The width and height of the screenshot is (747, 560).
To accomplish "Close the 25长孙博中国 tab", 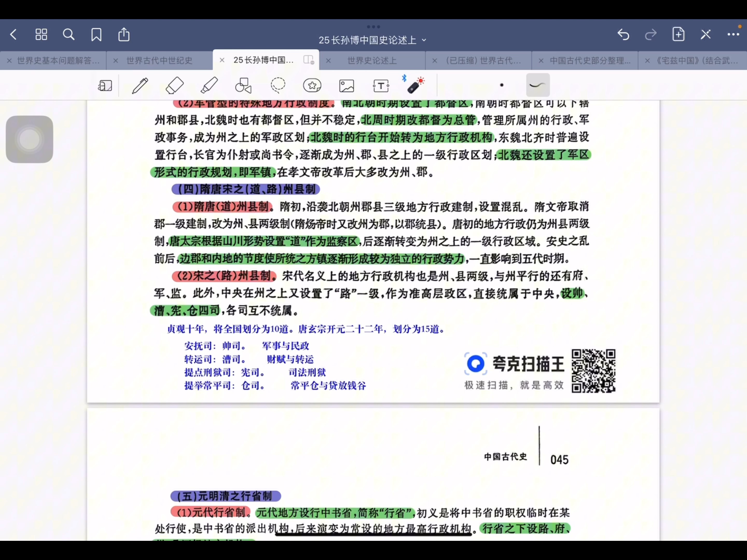I will pos(222,60).
